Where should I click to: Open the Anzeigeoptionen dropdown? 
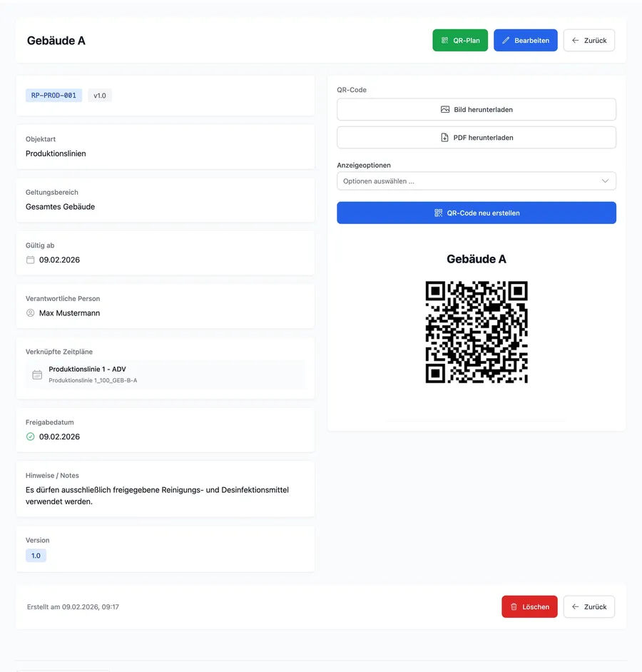476,181
